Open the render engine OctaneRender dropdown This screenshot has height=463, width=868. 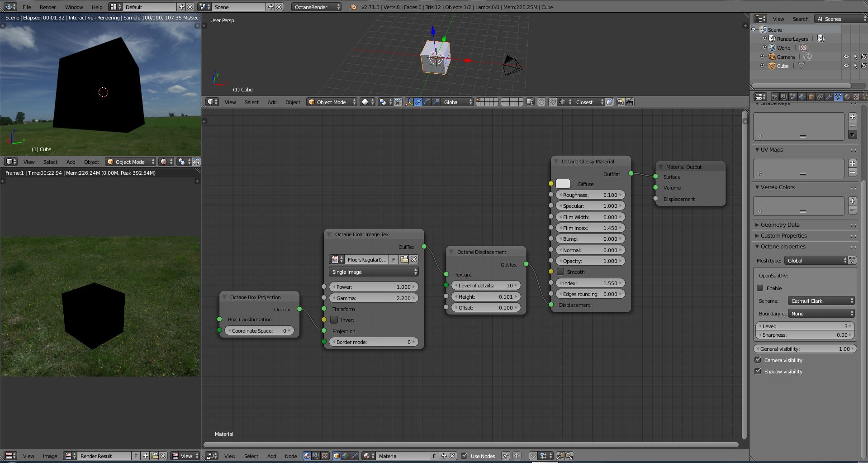[317, 7]
